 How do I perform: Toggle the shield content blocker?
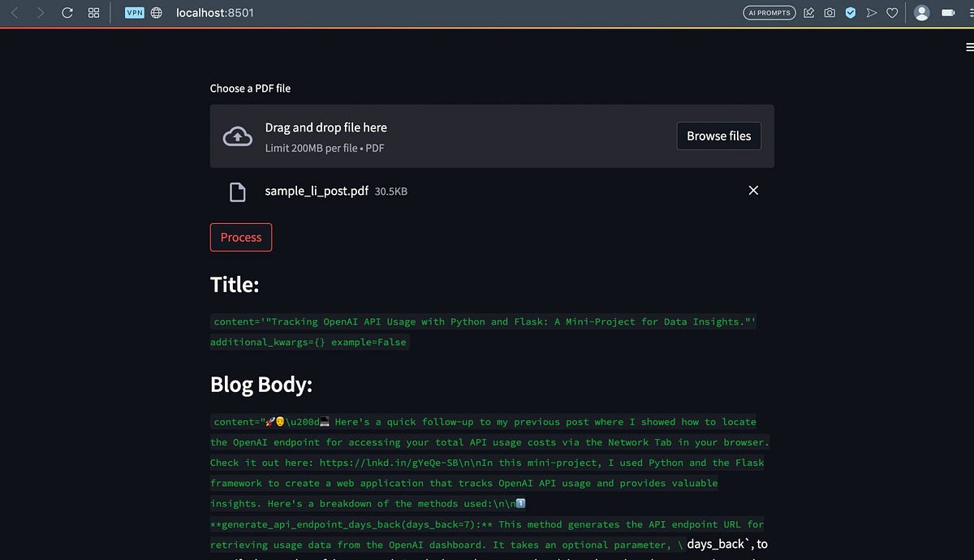850,12
